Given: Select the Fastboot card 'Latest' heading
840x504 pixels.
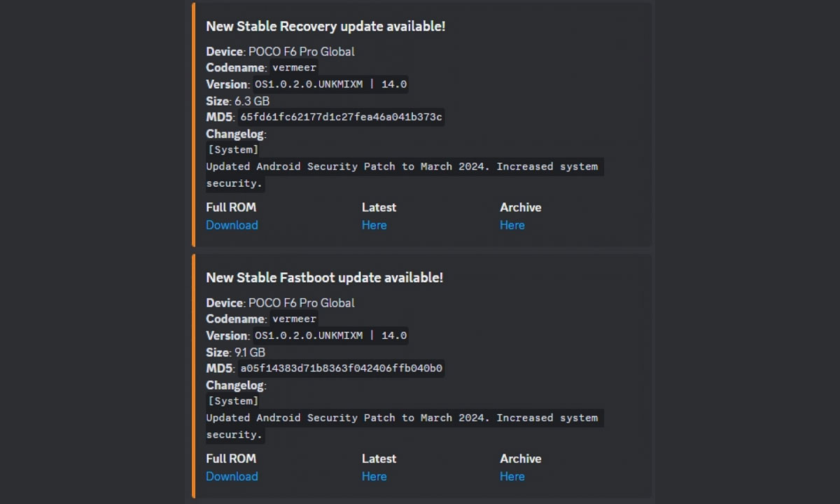Looking at the screenshot, I should (379, 458).
